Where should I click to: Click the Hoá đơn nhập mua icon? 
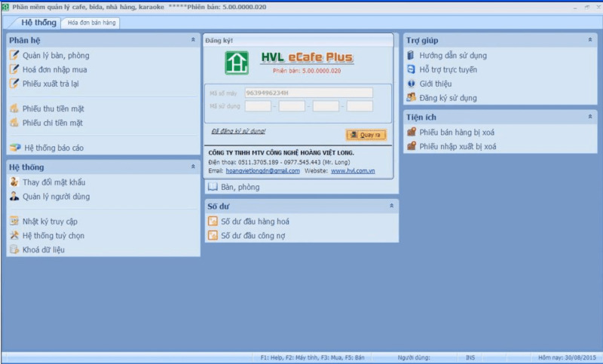(x=14, y=69)
